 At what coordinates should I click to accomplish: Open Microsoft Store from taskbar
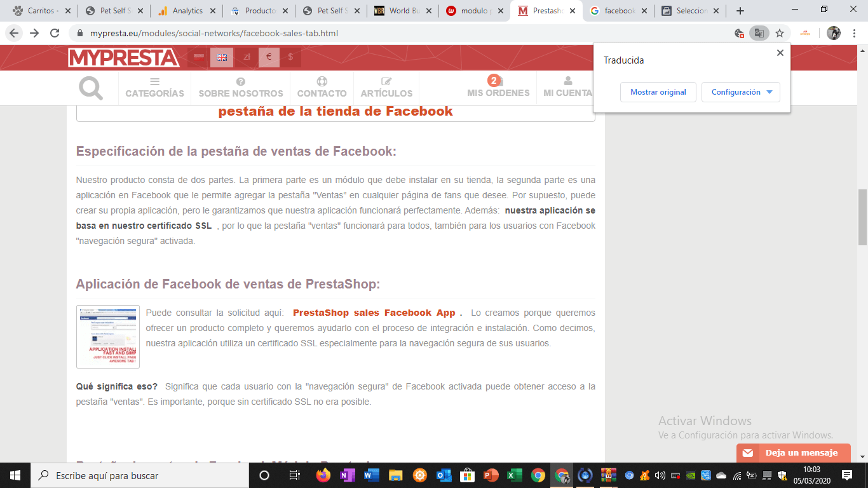click(467, 475)
